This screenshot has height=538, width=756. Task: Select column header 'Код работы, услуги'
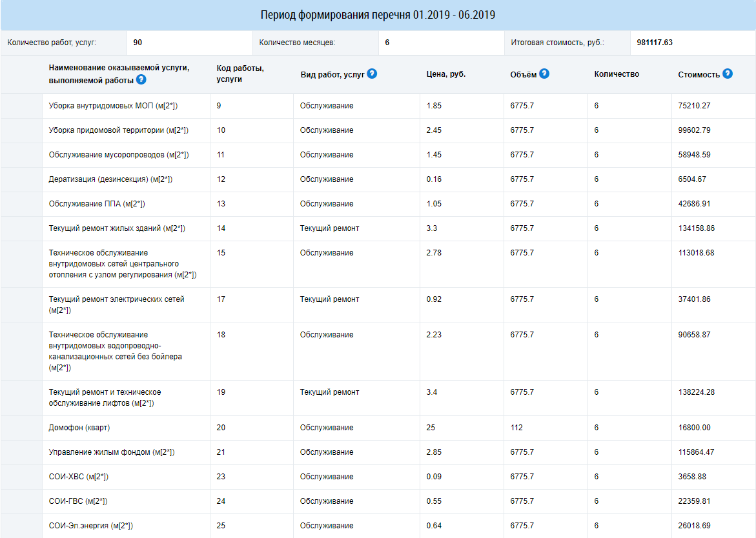tap(240, 74)
